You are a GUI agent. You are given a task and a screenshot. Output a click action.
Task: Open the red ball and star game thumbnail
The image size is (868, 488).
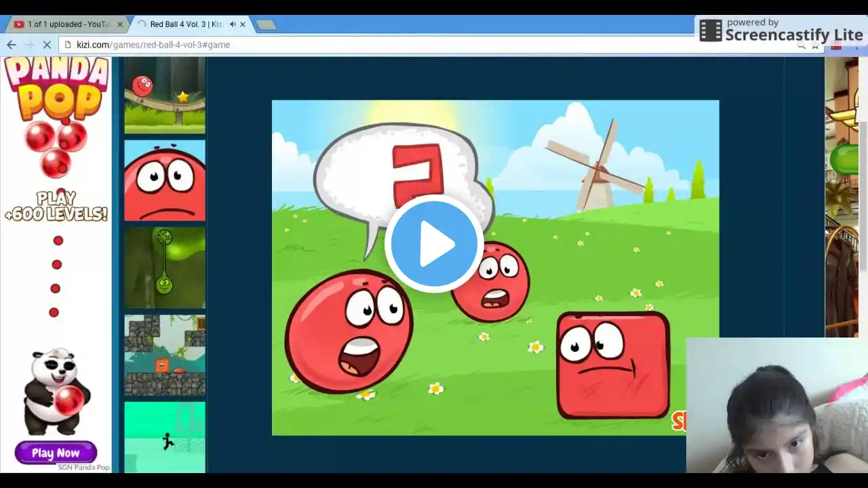pos(165,95)
